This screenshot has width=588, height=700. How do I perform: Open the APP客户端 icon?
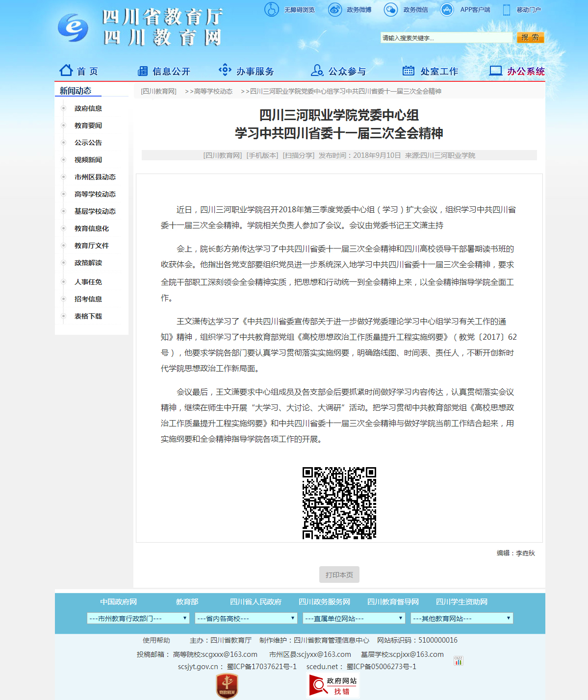click(x=447, y=9)
